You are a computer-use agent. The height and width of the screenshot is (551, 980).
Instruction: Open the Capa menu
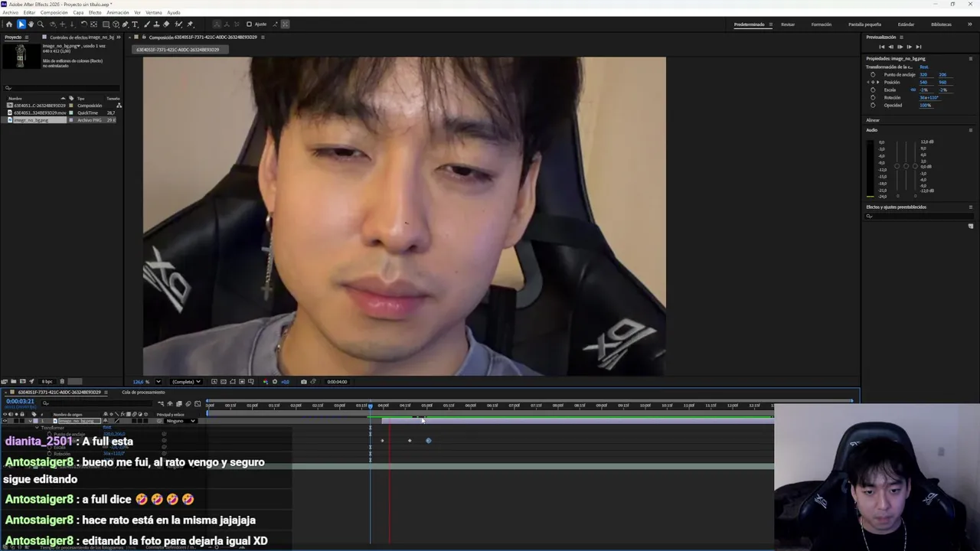78,12
